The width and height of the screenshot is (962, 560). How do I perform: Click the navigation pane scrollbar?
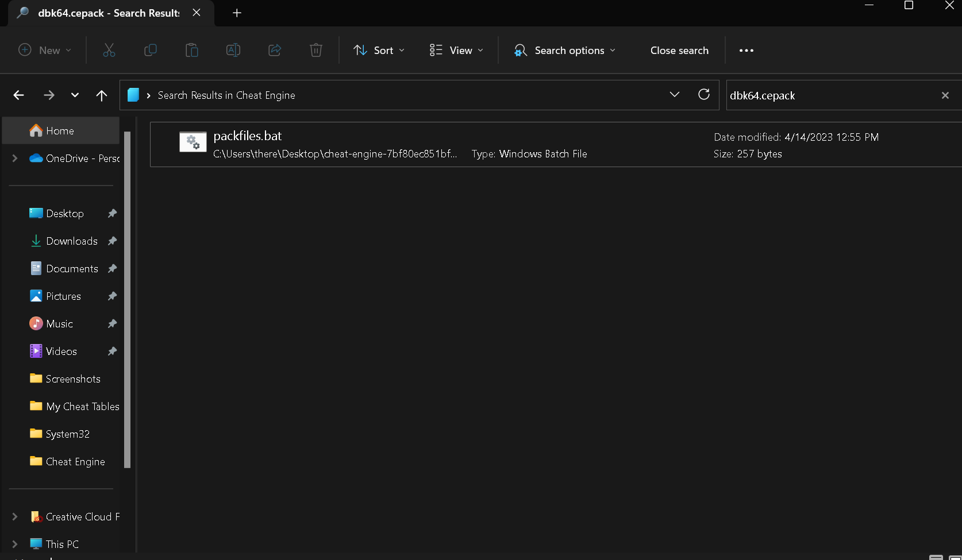(x=128, y=300)
